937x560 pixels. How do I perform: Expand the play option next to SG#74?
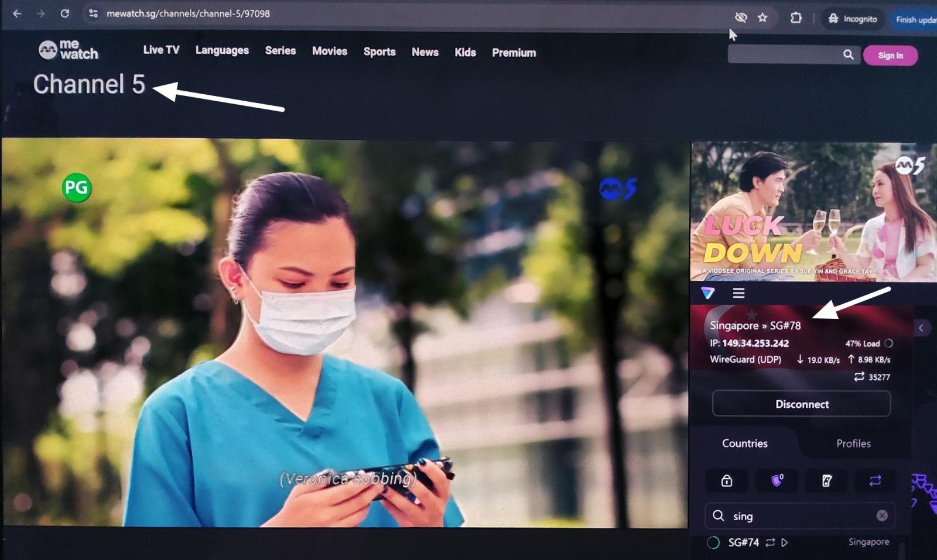coord(785,543)
